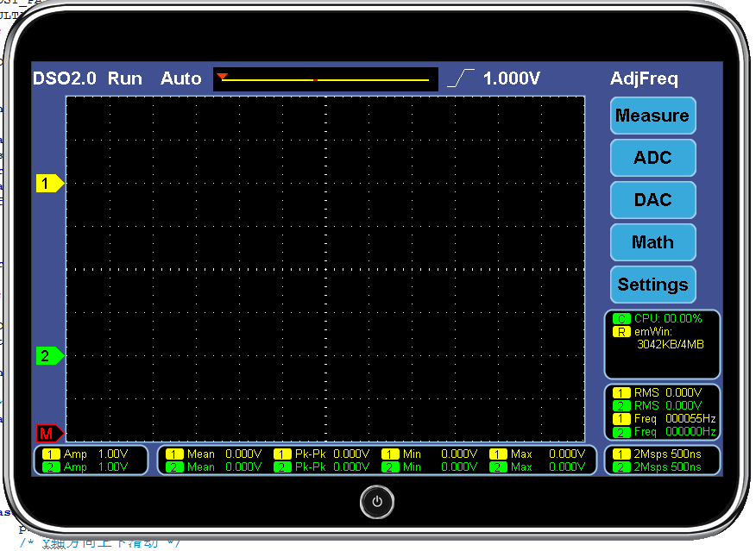Select the yellow channel 1 waveform marker

pos(50,184)
